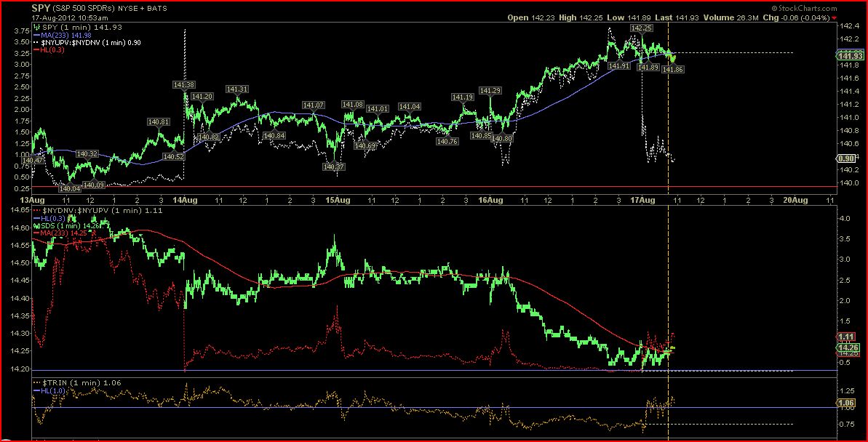Click the 141.08 price label
Screen dimensions: 868x442
point(353,105)
